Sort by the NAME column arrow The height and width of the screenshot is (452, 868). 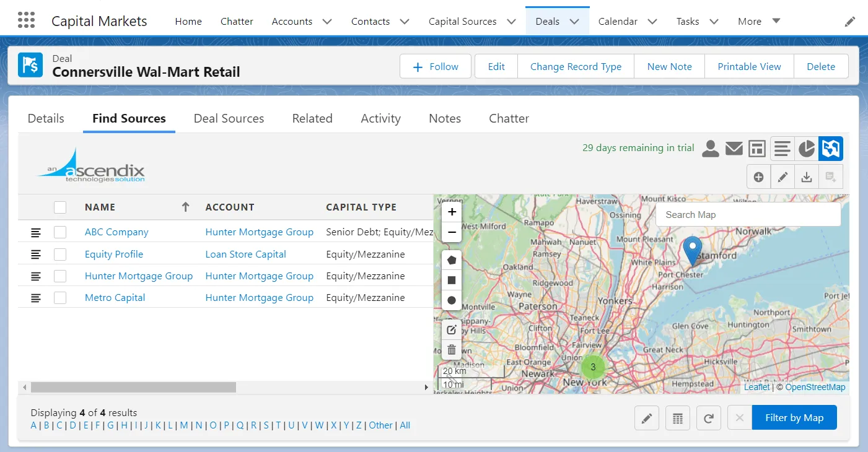[x=185, y=207]
